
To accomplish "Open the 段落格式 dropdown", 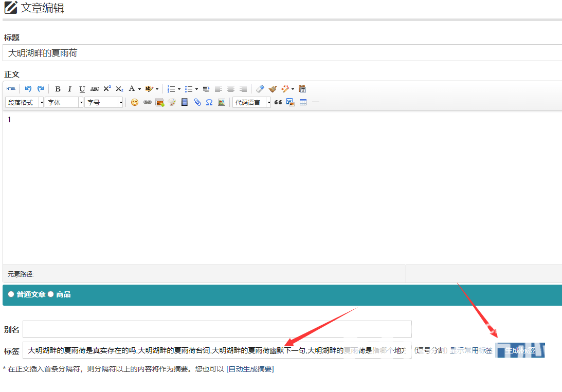I will [24, 102].
